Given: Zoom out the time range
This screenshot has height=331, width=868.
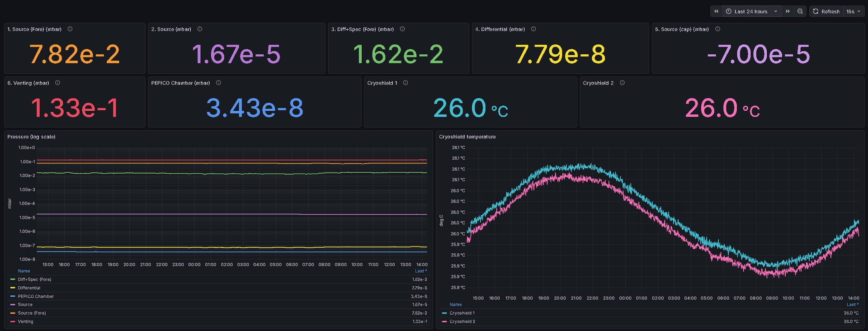Looking at the screenshot, I should [x=800, y=11].
